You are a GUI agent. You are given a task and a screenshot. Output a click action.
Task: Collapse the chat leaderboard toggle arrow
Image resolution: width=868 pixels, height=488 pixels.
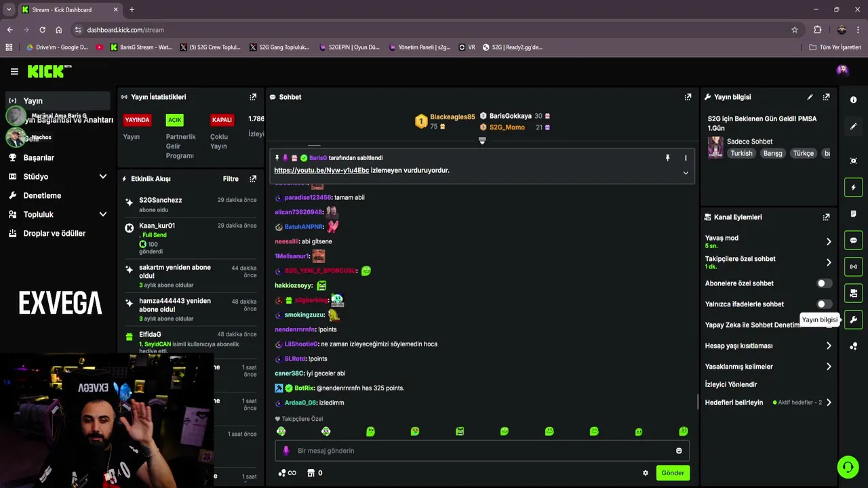coord(482,141)
